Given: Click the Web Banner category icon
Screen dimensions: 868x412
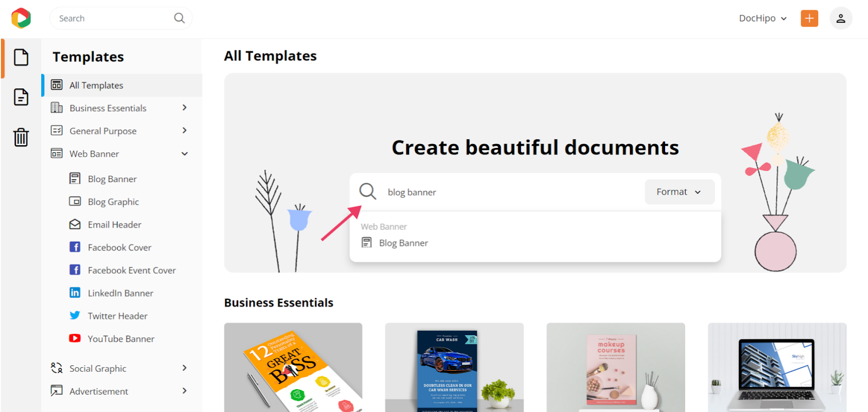Looking at the screenshot, I should pyautogui.click(x=56, y=153).
